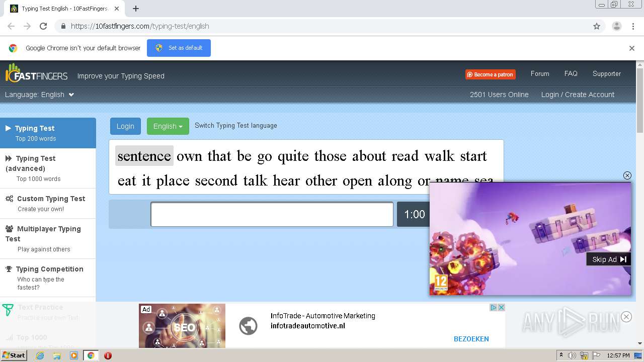Click the 1:00 timer display
The height and width of the screenshot is (362, 644).
414,215
